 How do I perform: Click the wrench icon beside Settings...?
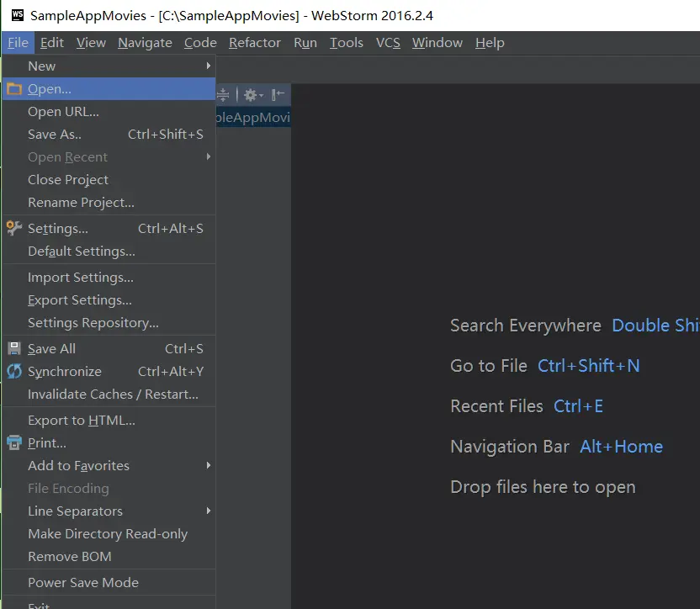[14, 228]
